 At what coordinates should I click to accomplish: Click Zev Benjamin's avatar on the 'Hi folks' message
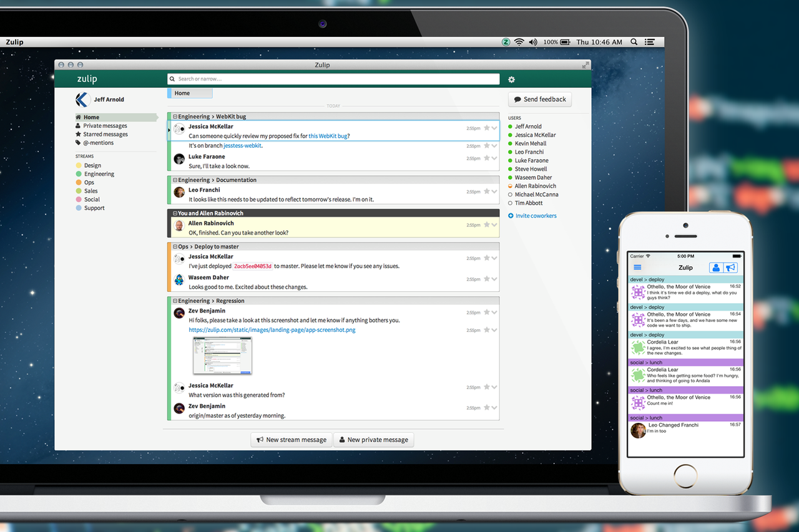click(x=179, y=312)
